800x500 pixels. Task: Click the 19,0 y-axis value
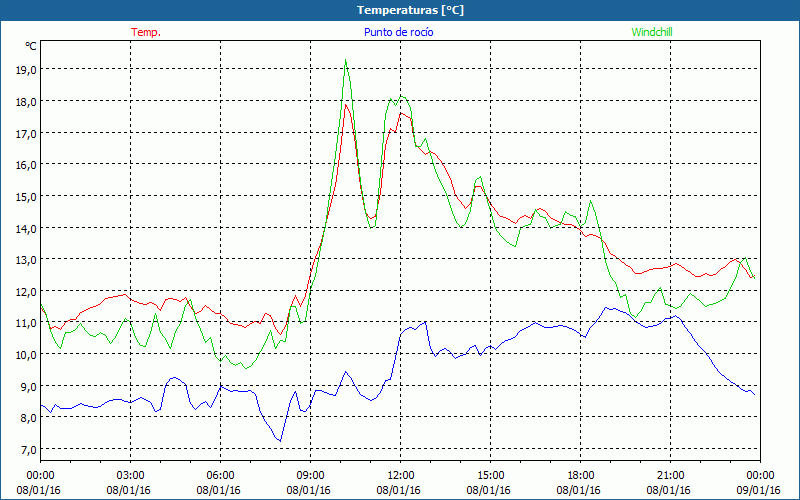pos(26,70)
